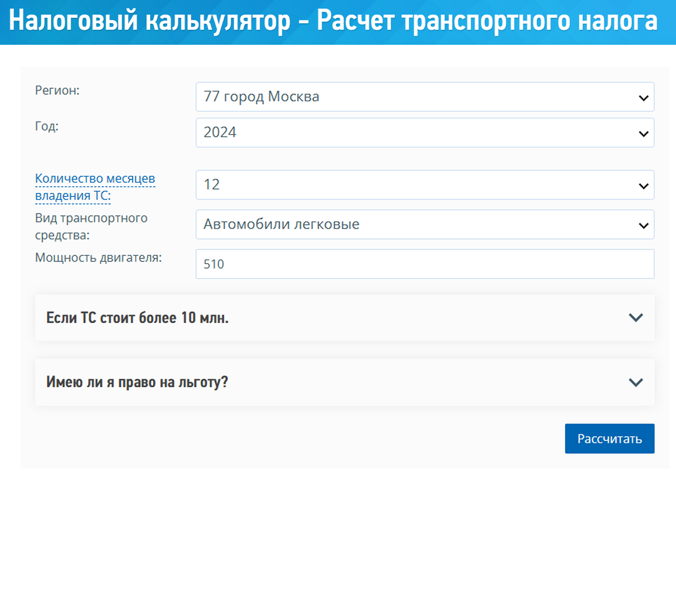Click the Мощность двигателя label
Viewport: 676px width, 616px height.
pos(98,257)
